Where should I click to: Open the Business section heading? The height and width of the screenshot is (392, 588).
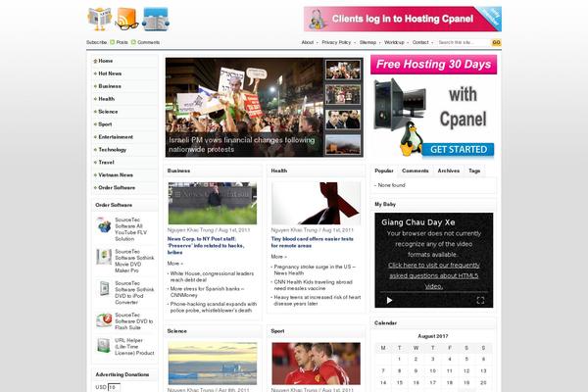pyautogui.click(x=179, y=171)
